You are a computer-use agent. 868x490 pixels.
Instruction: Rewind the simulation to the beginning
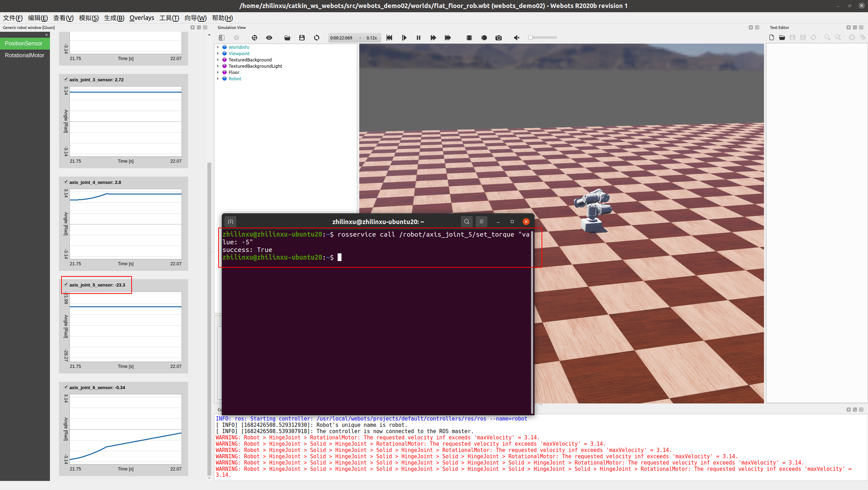pyautogui.click(x=389, y=38)
